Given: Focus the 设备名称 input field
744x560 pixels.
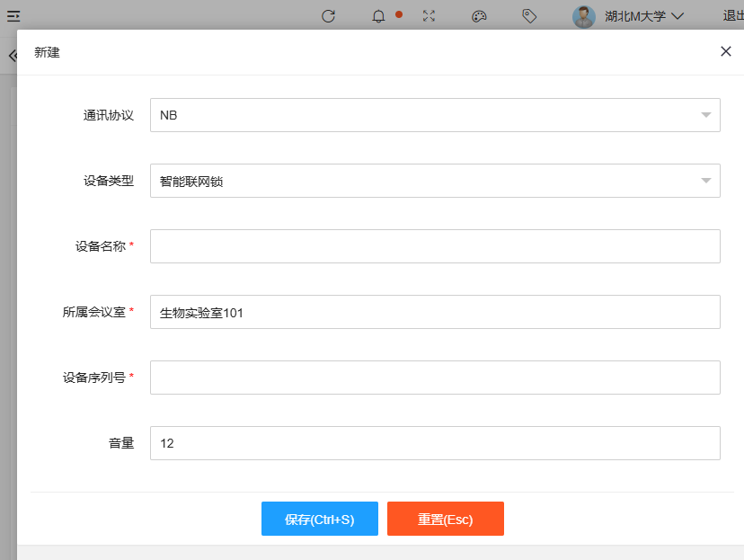Looking at the screenshot, I should click(x=435, y=246).
